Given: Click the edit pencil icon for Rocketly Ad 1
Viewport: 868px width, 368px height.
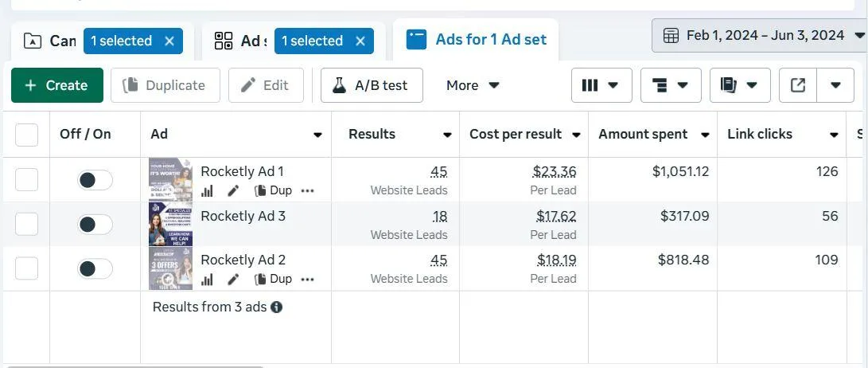Looking at the screenshot, I should pyautogui.click(x=233, y=191).
